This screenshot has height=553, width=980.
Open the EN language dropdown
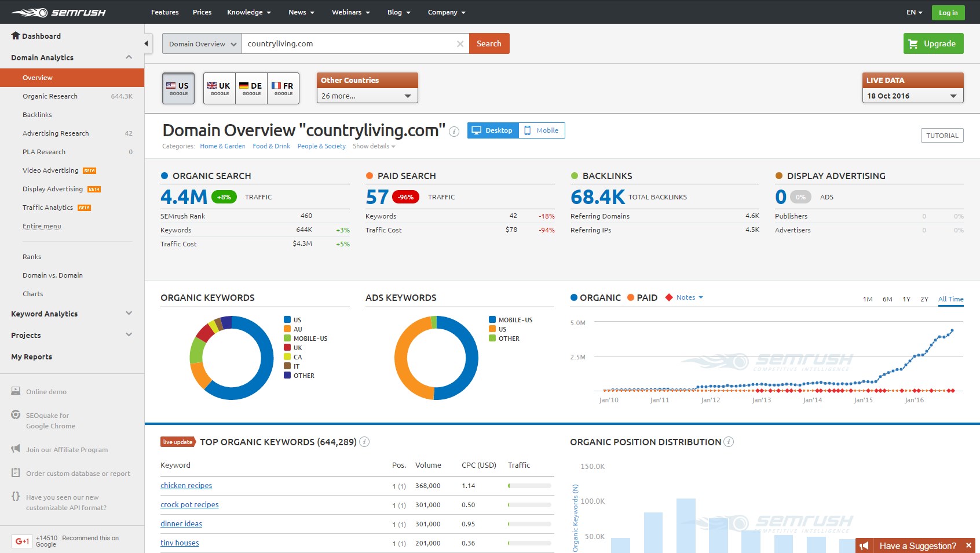[x=915, y=12]
